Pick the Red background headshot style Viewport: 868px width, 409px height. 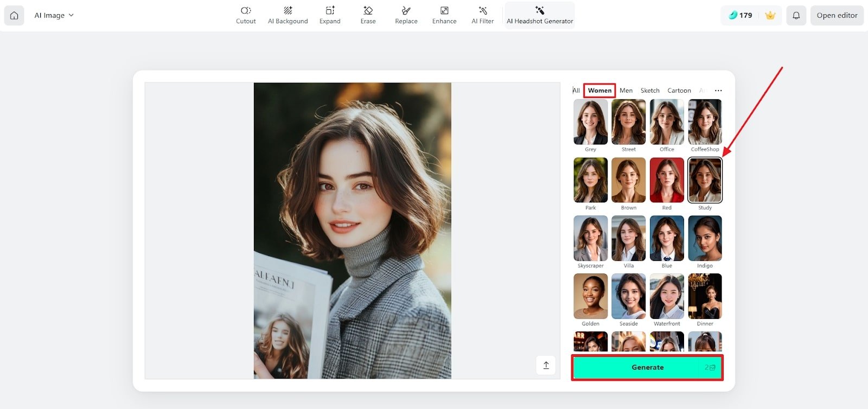click(667, 180)
